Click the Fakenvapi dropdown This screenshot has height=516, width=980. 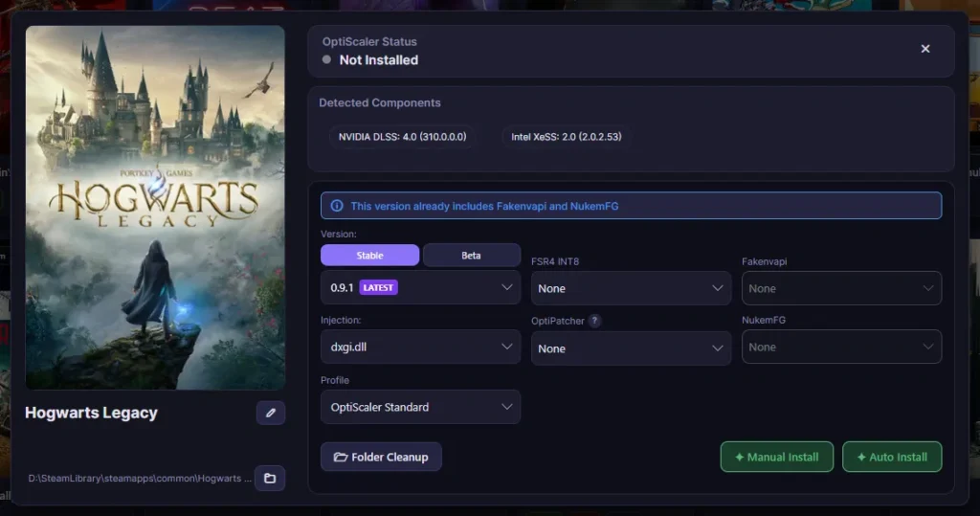point(842,288)
